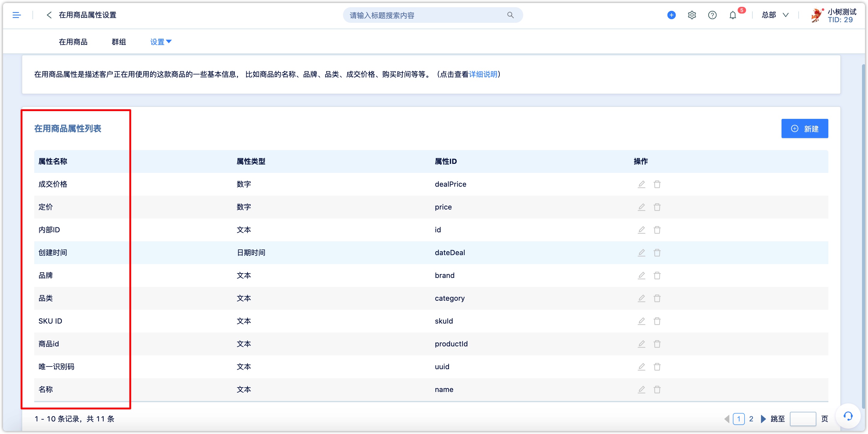Screen dimensions: 868x434
Task: Click the 小树测试 user avatar
Action: [x=816, y=15]
